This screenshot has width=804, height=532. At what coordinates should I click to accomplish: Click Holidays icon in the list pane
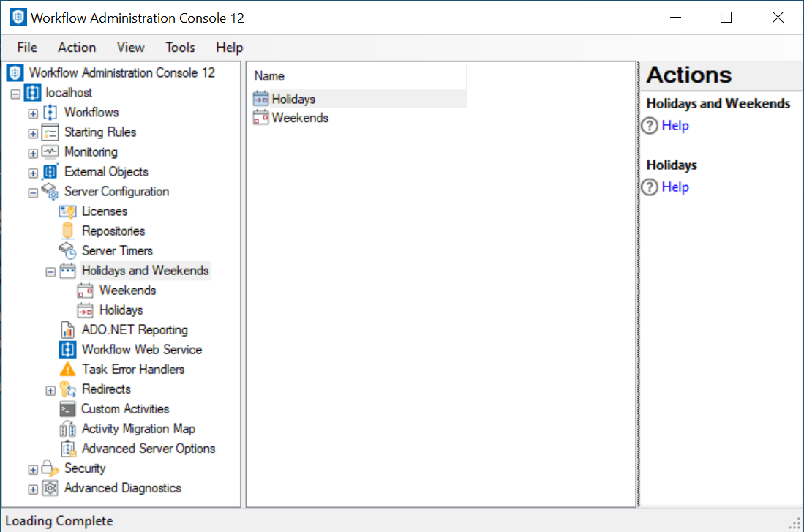click(261, 99)
